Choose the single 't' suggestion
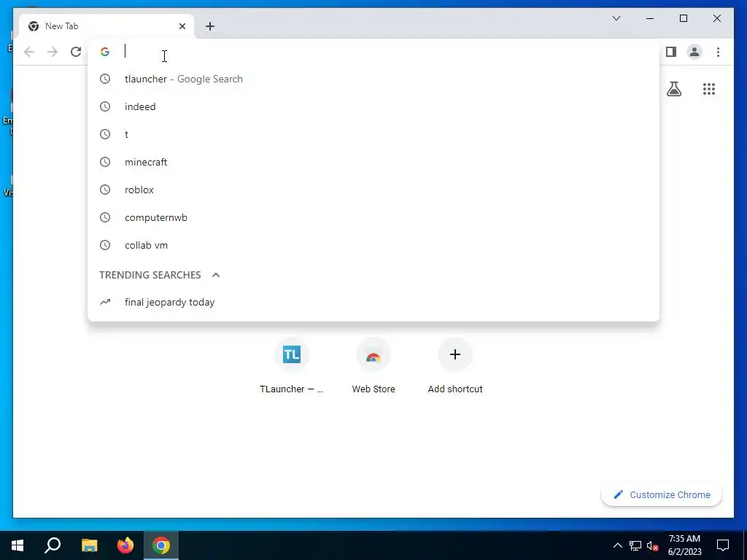The height and width of the screenshot is (560, 747). pos(373,134)
